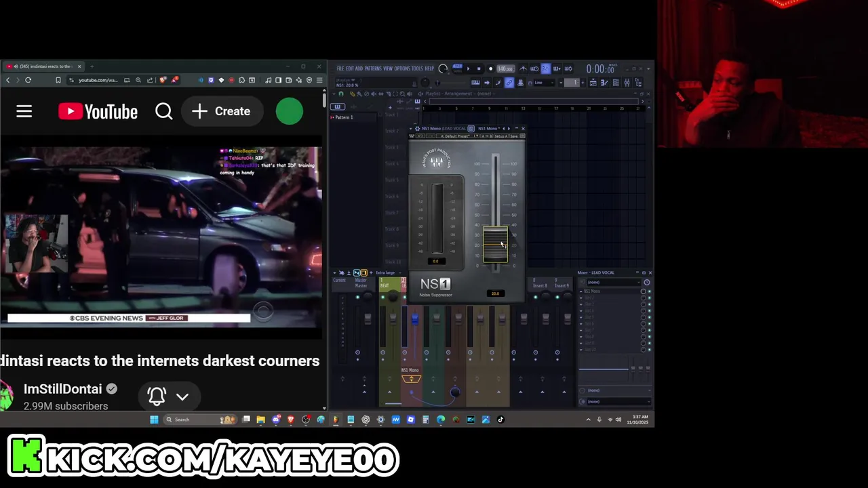Click the A→B copy button in NS1
868x488 pixels.
coord(486,136)
